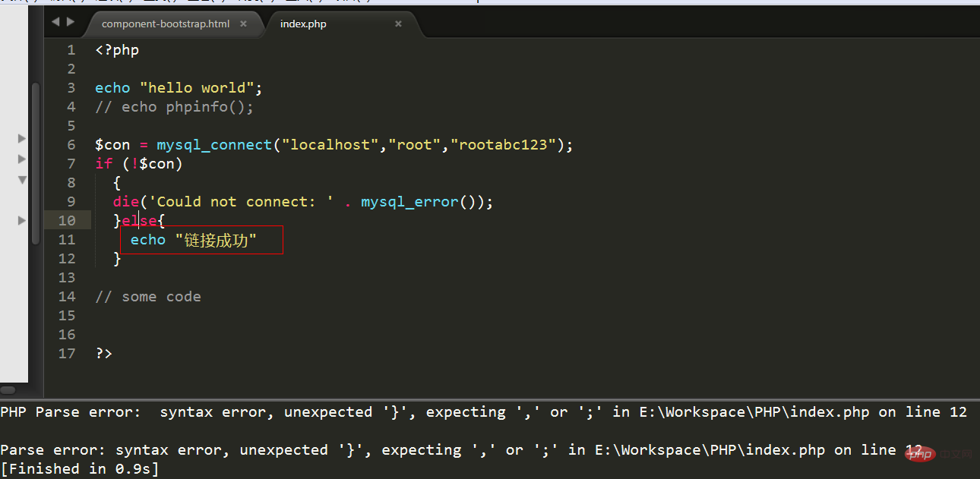
Task: Click line number 1 in gutter
Action: coord(71,50)
